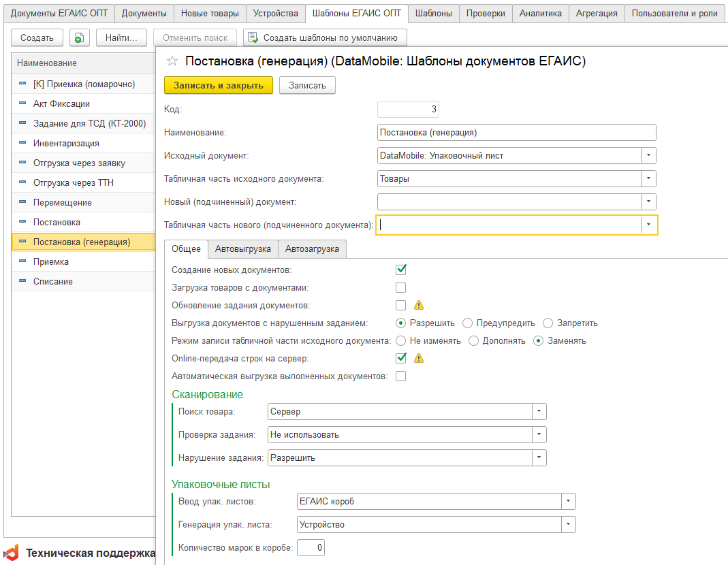Open the Исходный документ dropdown
The image size is (728, 565).
[648, 155]
